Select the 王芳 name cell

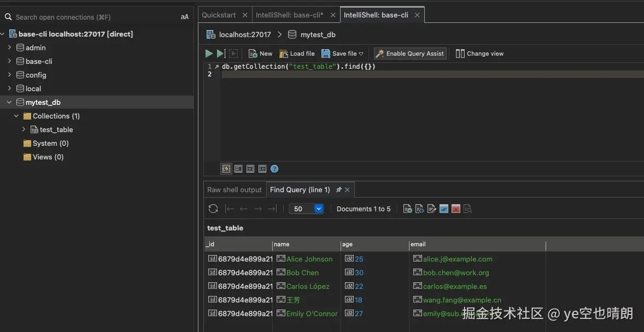pos(306,300)
